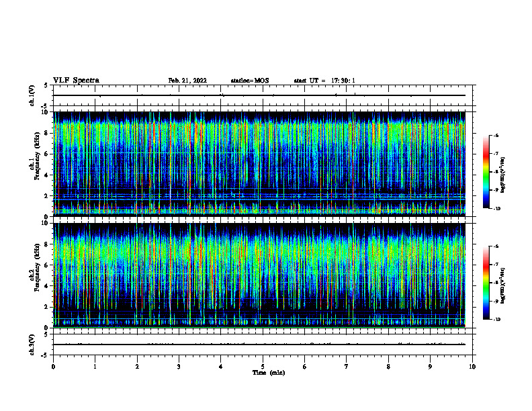The image size is (532, 411).
Task: Click the ch.2 color bar log(PSD) unit label
Action: (x=503, y=285)
